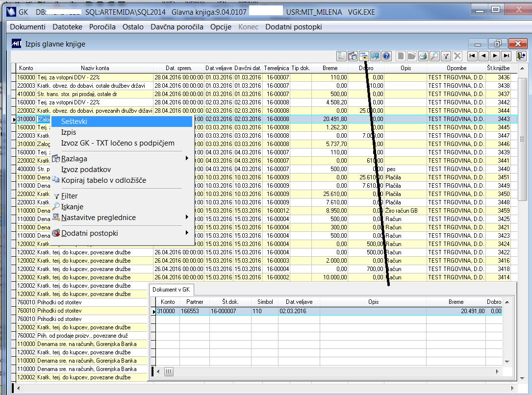Go to the next record arrow
The image size is (532, 395).
point(495,56)
